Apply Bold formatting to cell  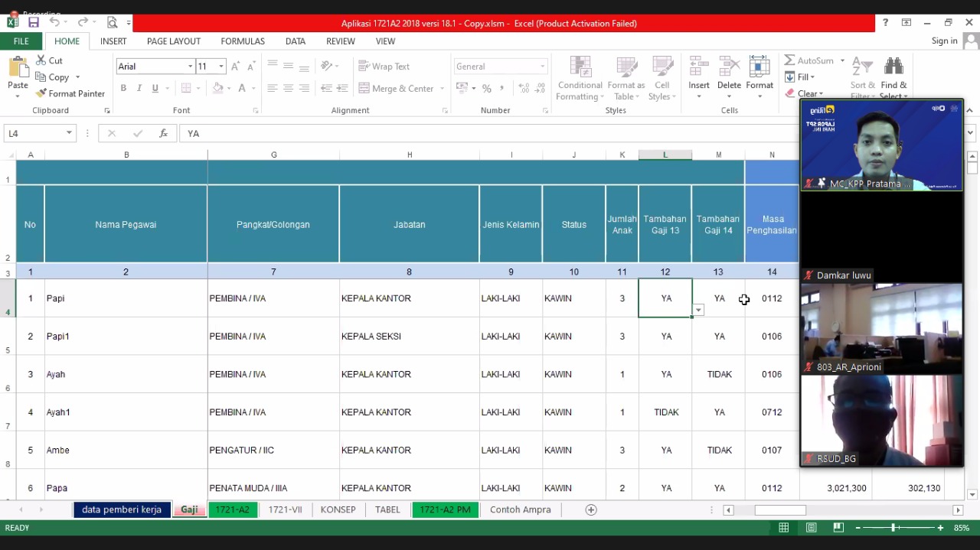click(123, 89)
